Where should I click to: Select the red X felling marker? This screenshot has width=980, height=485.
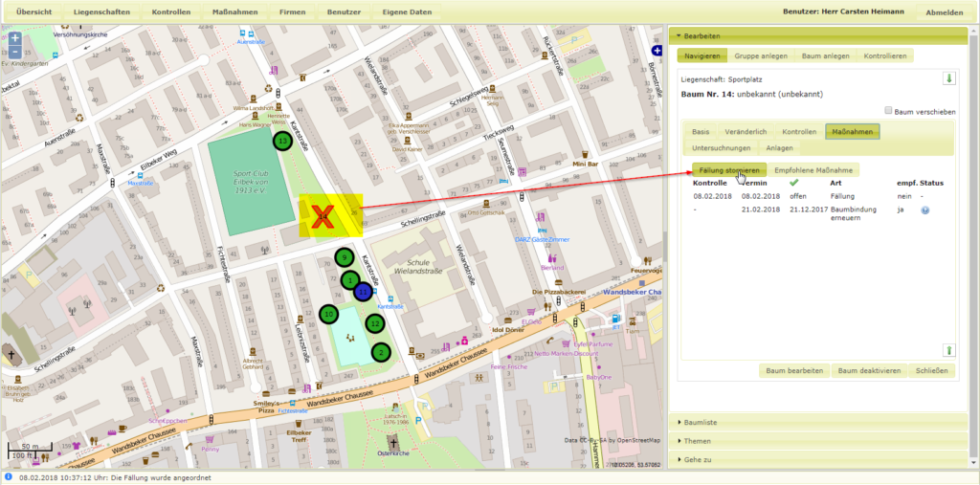(323, 217)
